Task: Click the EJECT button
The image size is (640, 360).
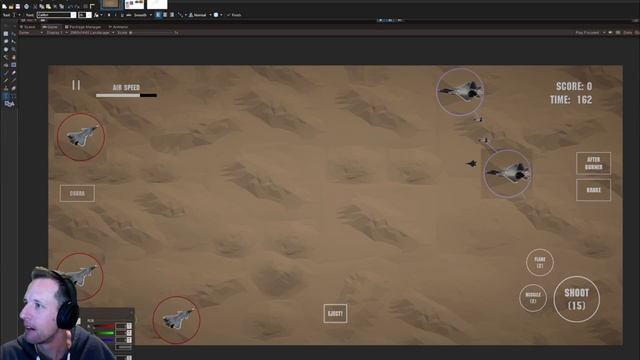Action: point(335,313)
